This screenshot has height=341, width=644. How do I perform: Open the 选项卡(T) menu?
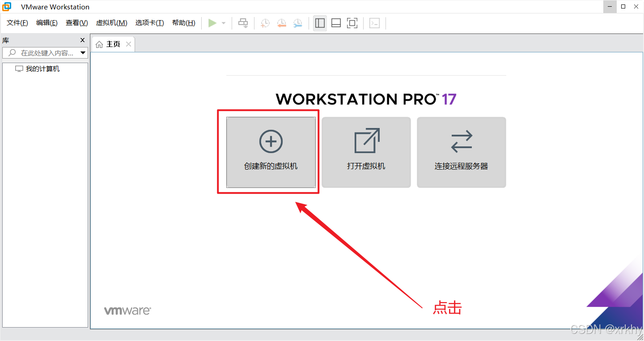(x=150, y=23)
